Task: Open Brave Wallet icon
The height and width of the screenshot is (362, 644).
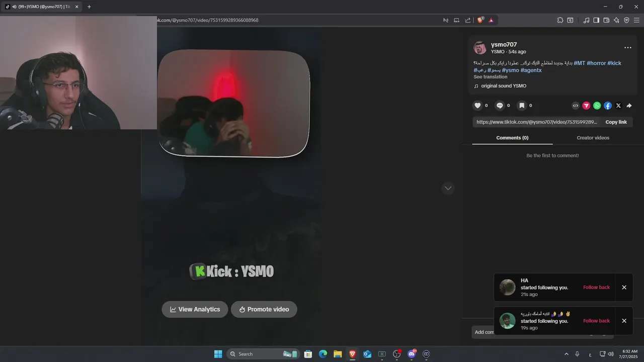Action: 606,20
